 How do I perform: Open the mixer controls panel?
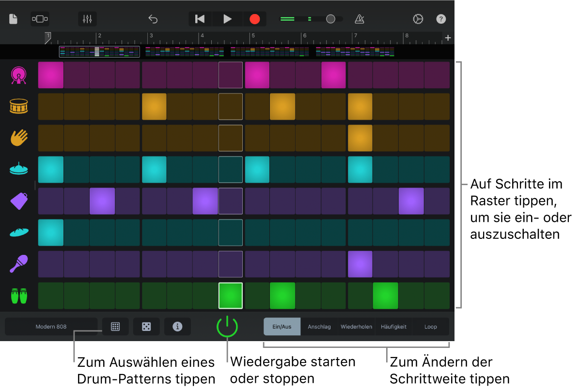click(87, 19)
